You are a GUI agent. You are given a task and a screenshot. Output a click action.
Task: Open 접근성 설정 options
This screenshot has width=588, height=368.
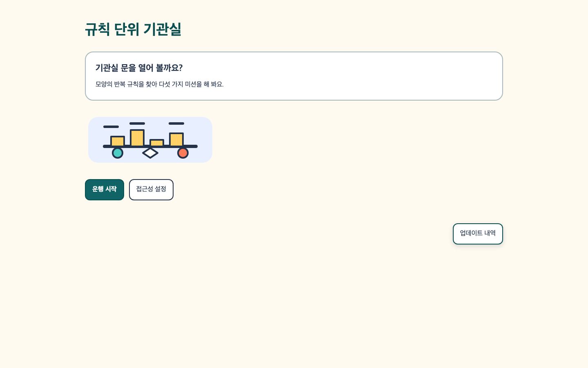pyautogui.click(x=151, y=190)
